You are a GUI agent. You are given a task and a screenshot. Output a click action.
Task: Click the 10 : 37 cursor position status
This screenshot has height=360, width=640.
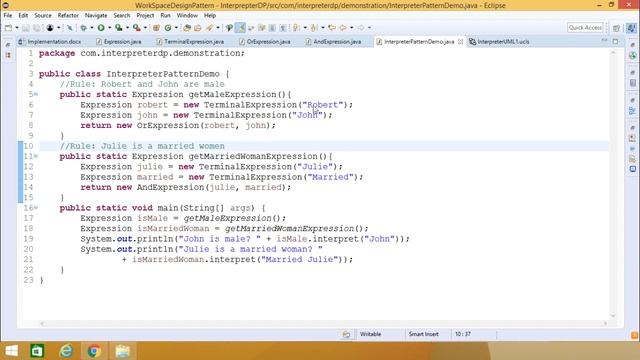pos(463,334)
